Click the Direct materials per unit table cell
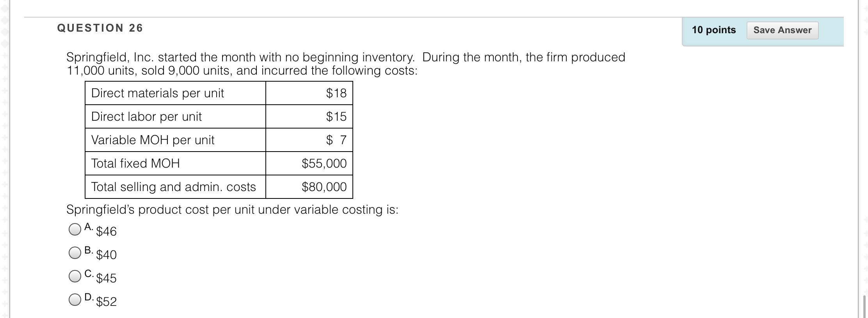The width and height of the screenshot is (868, 318). tap(158, 93)
